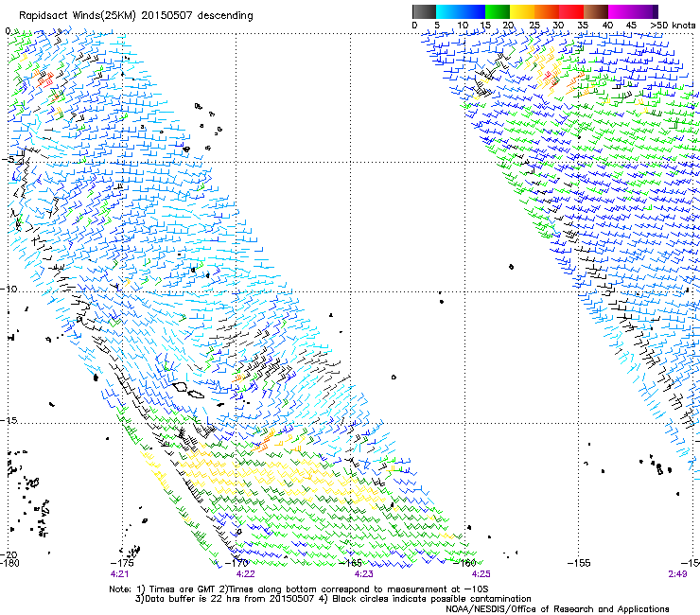Click the '3)Data buffer is 22 hrs' note line

[x=333, y=599]
